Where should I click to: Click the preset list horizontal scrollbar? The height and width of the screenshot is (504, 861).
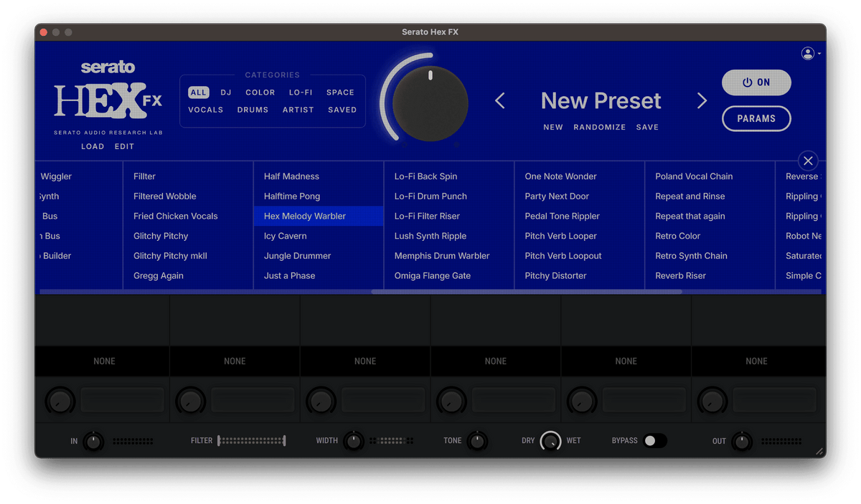[x=527, y=292]
